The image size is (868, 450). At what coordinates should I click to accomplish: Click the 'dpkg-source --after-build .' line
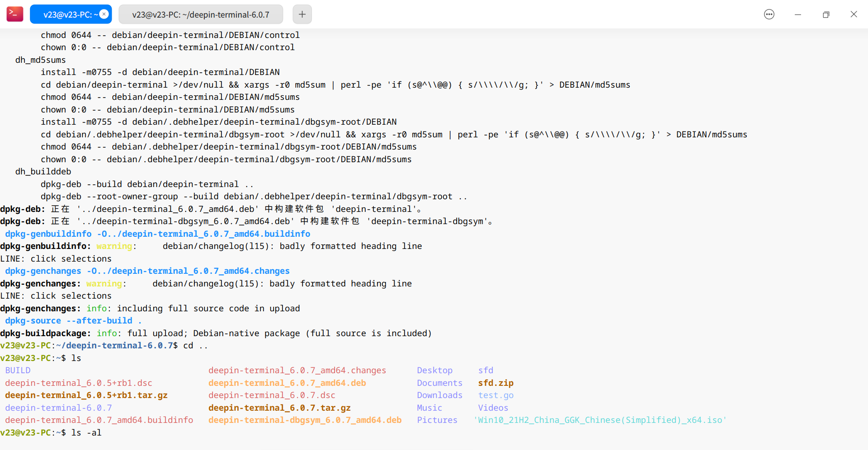(x=73, y=321)
